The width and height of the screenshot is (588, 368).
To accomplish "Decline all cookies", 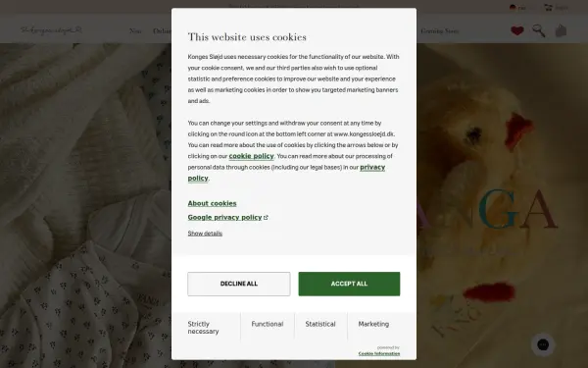I will click(x=239, y=284).
